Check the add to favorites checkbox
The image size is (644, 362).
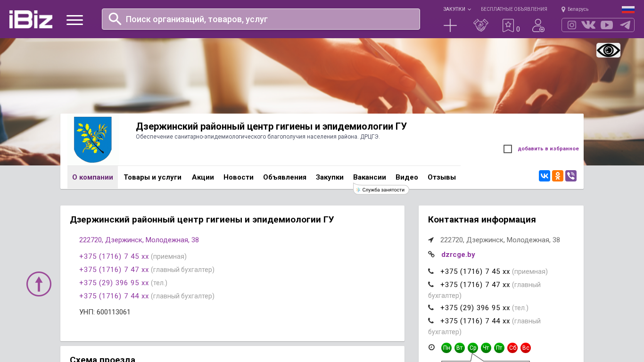508,149
